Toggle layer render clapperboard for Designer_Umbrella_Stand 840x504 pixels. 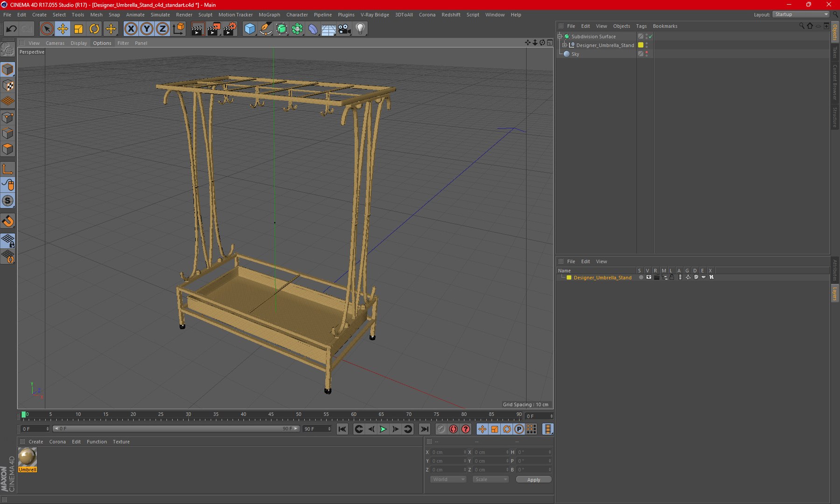(657, 277)
